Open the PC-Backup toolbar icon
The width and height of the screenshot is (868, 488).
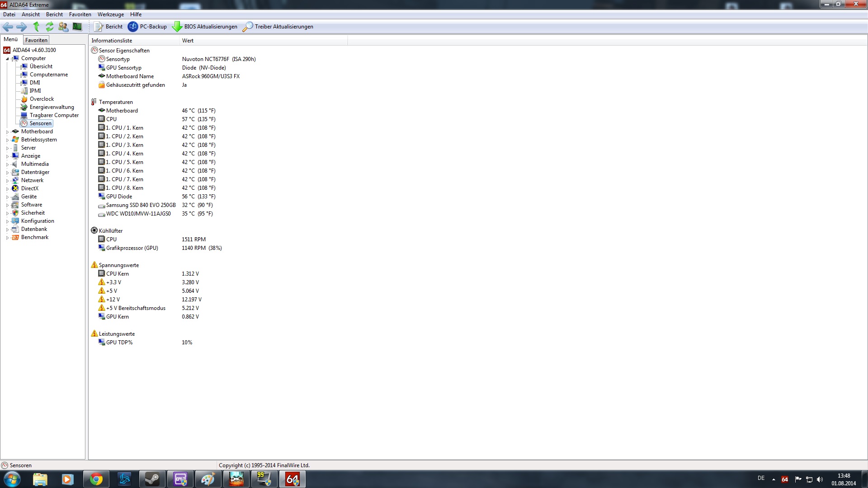pos(133,27)
